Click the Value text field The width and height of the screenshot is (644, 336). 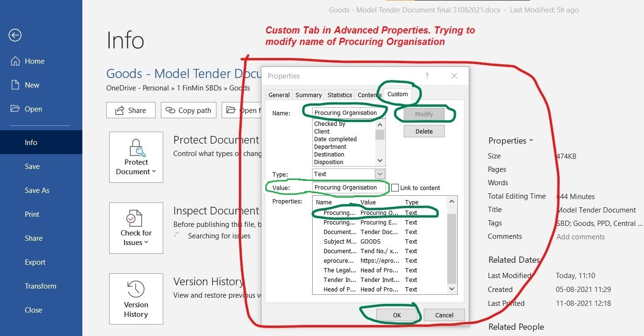[x=350, y=188]
